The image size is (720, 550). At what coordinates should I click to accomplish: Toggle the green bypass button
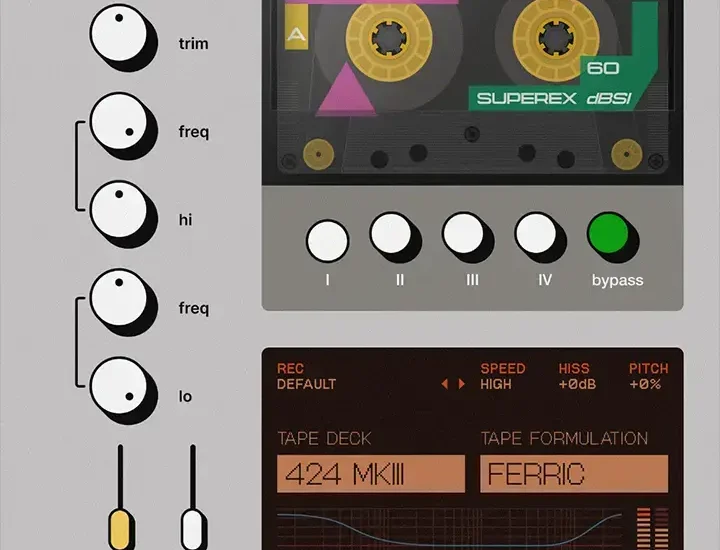608,233
